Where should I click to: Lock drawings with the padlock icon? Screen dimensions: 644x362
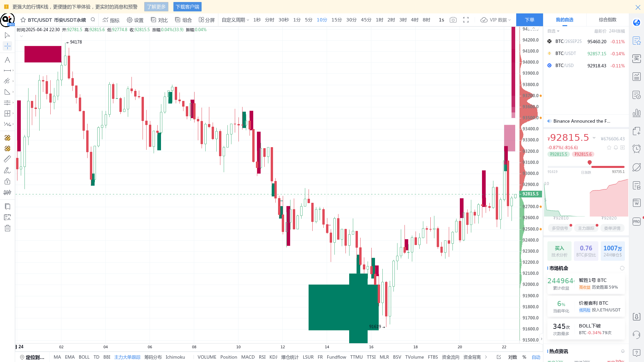tap(7, 182)
